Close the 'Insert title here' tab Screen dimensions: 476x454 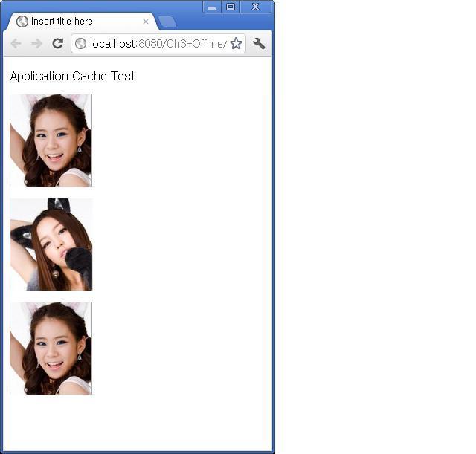146,22
